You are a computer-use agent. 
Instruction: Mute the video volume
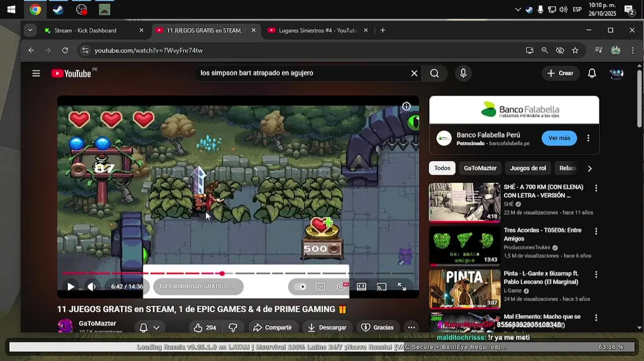(x=92, y=286)
